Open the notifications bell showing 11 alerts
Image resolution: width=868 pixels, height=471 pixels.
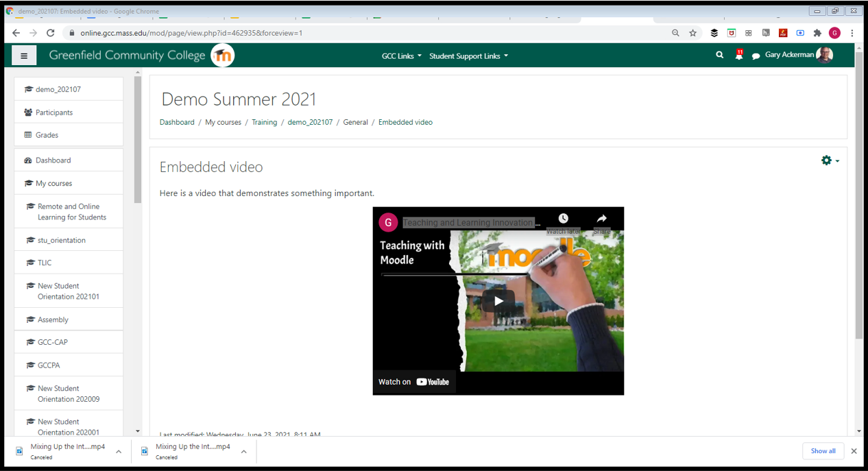(x=738, y=55)
